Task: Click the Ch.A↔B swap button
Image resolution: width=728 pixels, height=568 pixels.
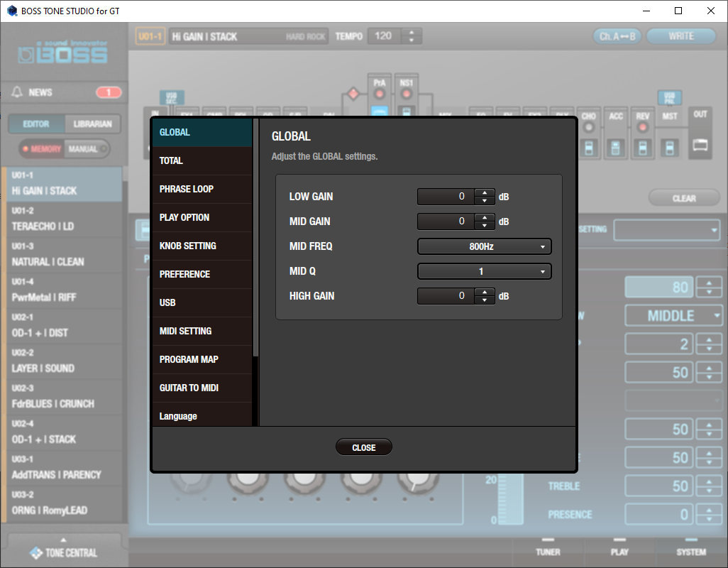Action: pyautogui.click(x=617, y=36)
